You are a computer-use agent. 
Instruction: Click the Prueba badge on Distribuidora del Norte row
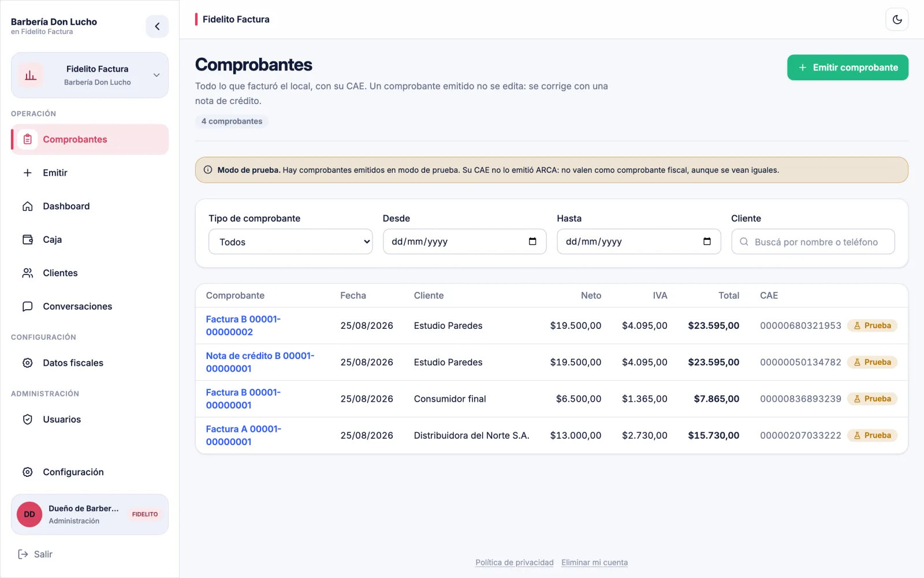(872, 435)
